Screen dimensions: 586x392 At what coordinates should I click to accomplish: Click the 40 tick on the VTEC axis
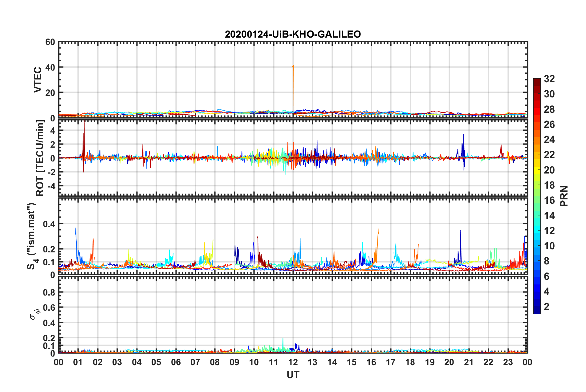tap(50, 67)
